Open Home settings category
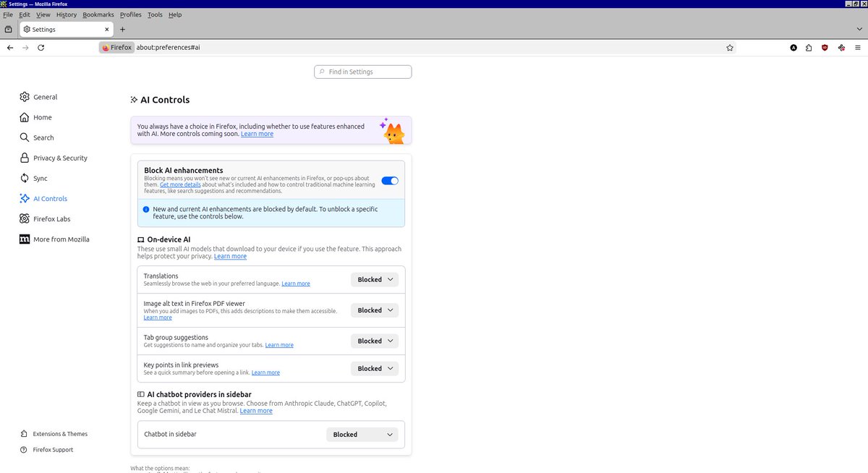The height and width of the screenshot is (473, 868). point(36,117)
